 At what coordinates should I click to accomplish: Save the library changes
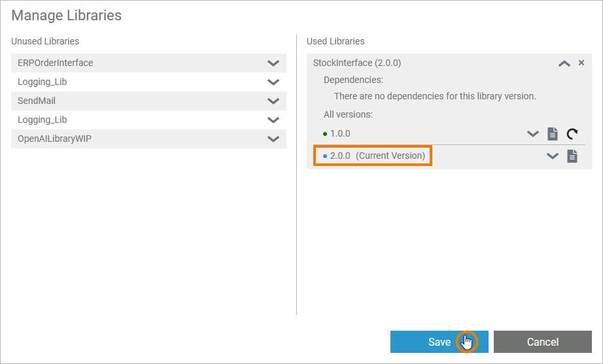click(x=439, y=342)
